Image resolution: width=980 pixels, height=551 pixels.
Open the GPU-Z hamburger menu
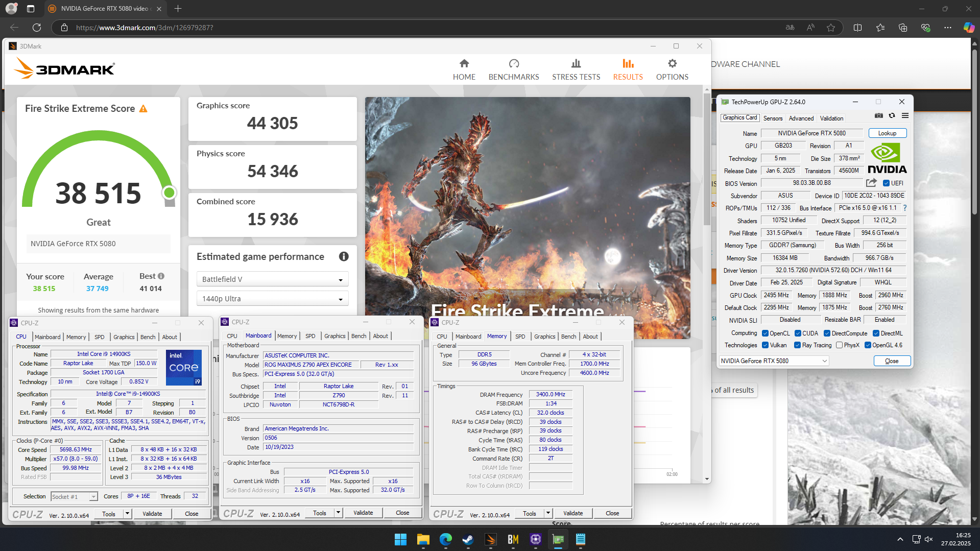(x=905, y=115)
